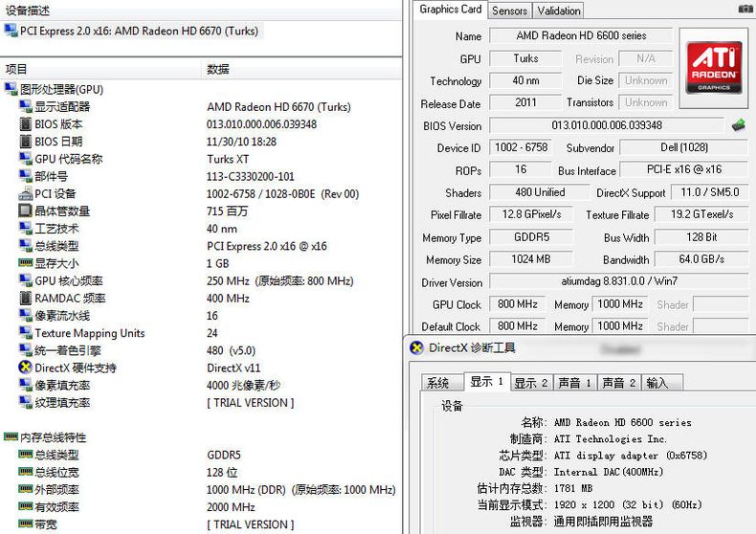Open the 显示 2 tab

[530, 383]
